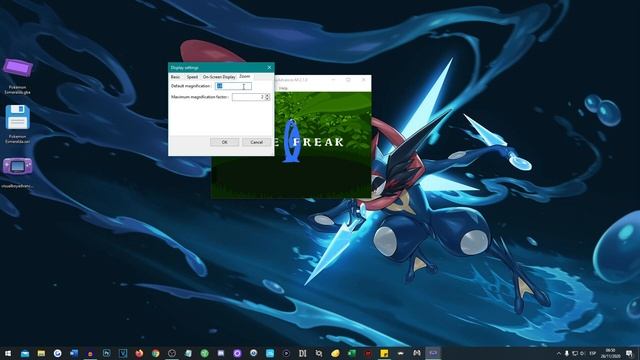Image resolution: width=640 pixels, height=360 pixels.
Task: Open Firefox from the taskbar
Action: coord(139,353)
